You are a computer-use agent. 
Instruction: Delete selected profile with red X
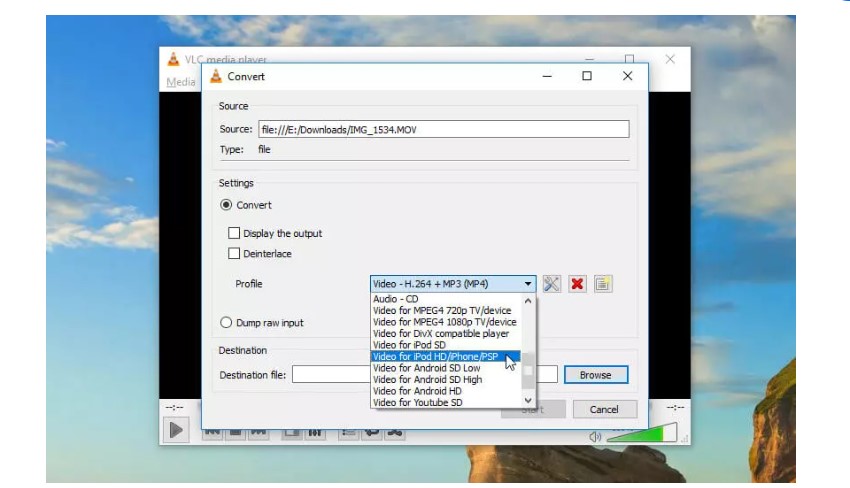[577, 284]
